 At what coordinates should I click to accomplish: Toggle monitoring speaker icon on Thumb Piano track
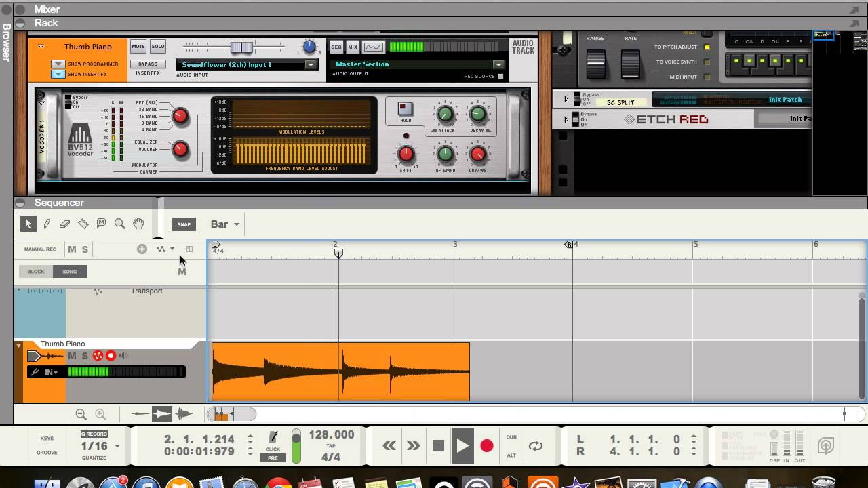tap(125, 356)
